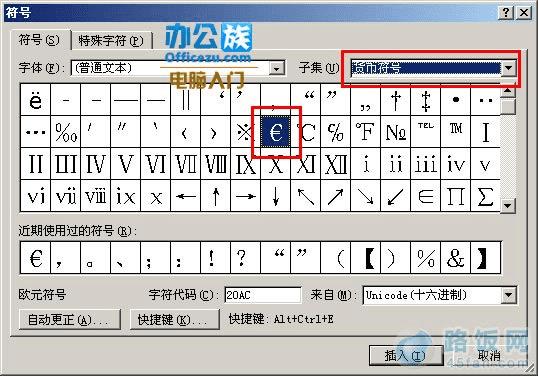Select the per mille ‰ symbol

(66, 132)
